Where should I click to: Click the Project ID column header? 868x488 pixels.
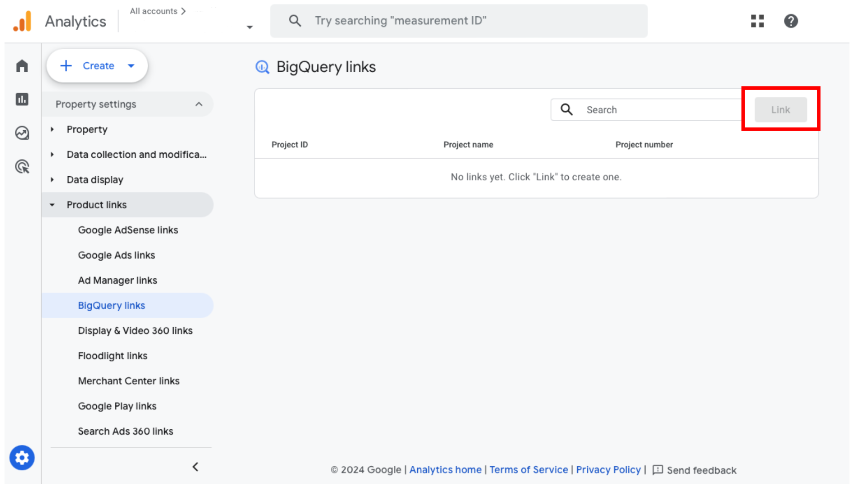[290, 145]
